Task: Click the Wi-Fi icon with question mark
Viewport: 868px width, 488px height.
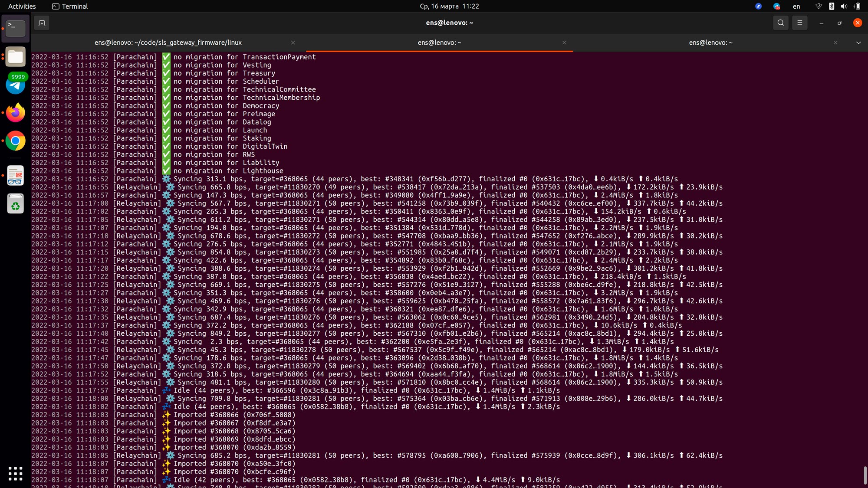Action: [819, 6]
